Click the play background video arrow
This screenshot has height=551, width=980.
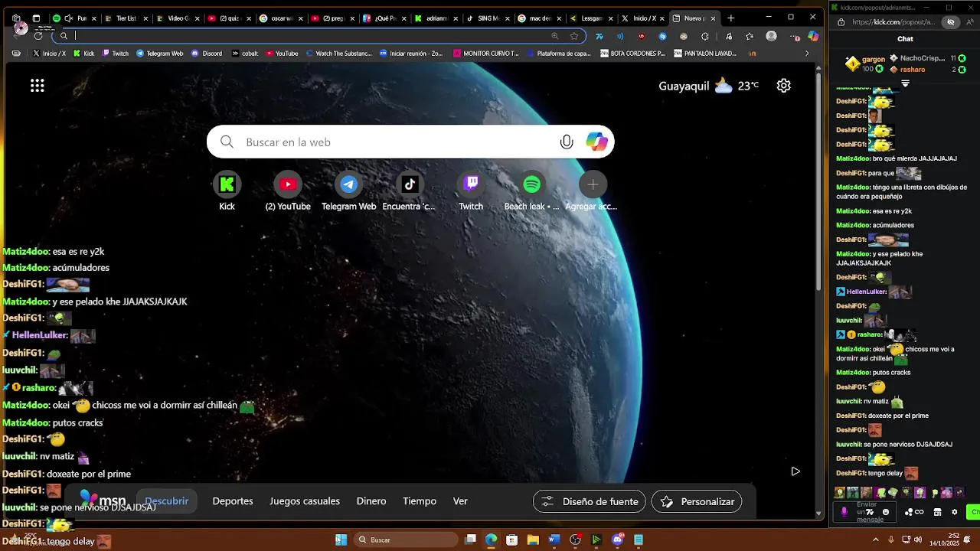coord(795,471)
